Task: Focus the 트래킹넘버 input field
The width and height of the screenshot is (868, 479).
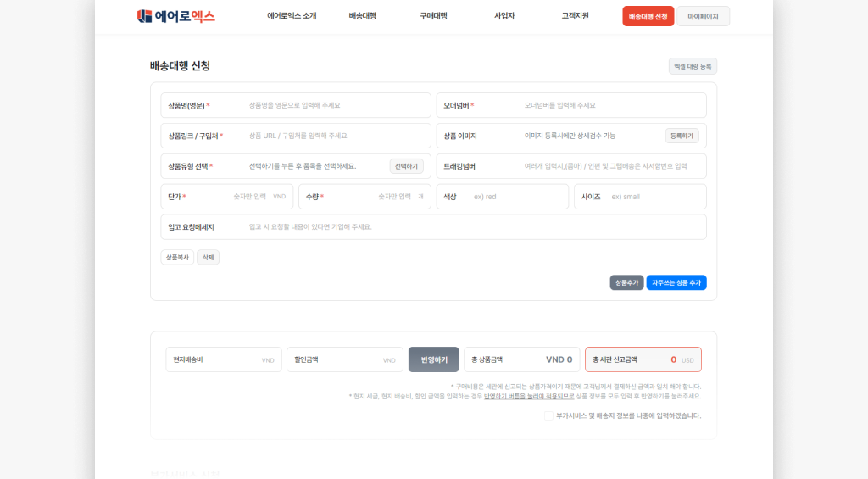Action: coord(571,166)
